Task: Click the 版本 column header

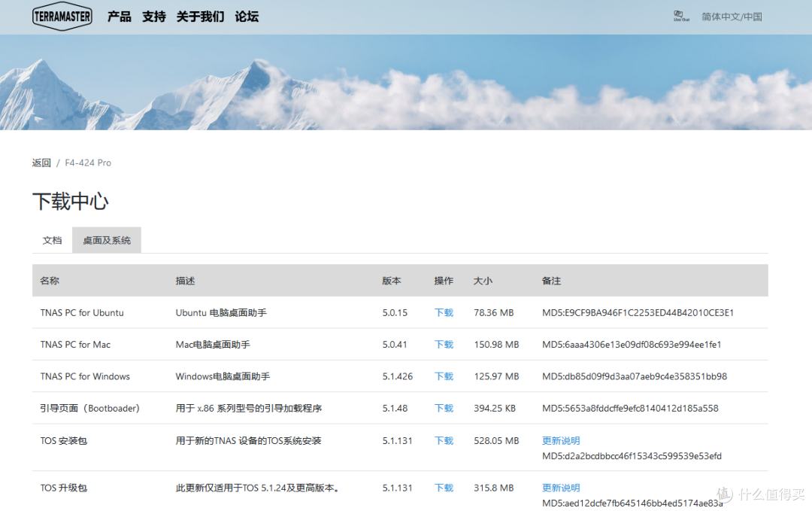Action: pyautogui.click(x=392, y=281)
